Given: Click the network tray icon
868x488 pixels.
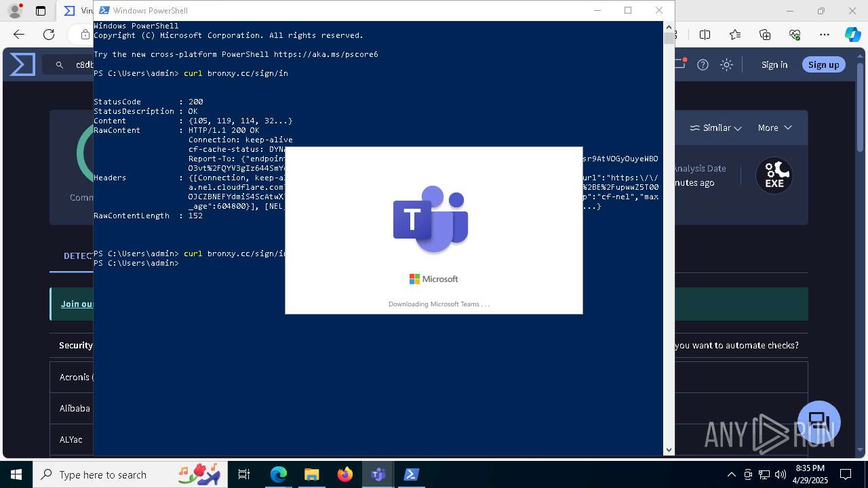Looking at the screenshot, I should pyautogui.click(x=764, y=474).
